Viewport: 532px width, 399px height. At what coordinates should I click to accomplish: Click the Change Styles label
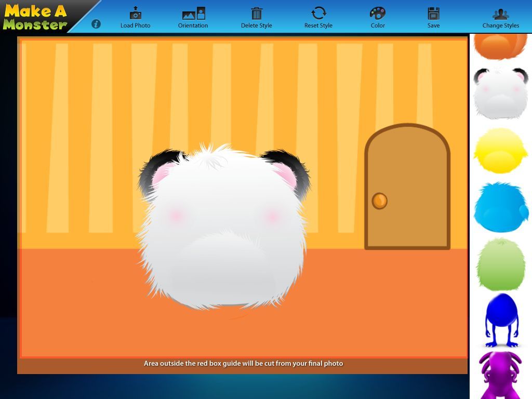[501, 25]
